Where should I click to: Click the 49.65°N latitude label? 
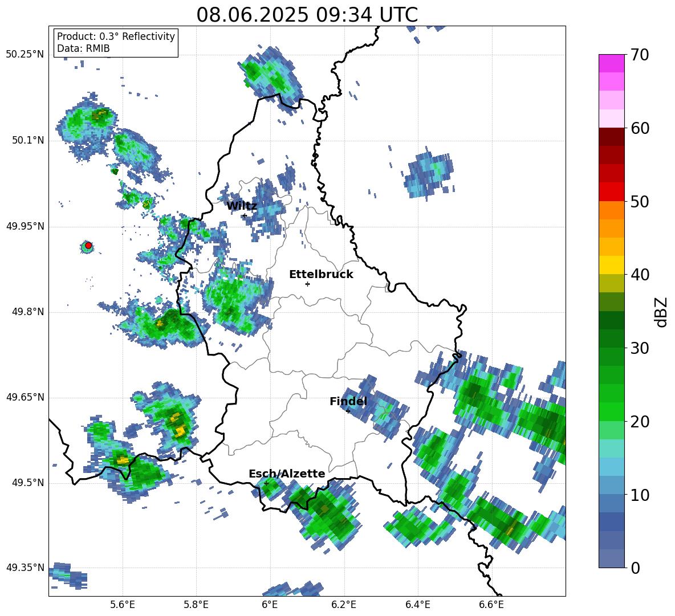coord(25,397)
